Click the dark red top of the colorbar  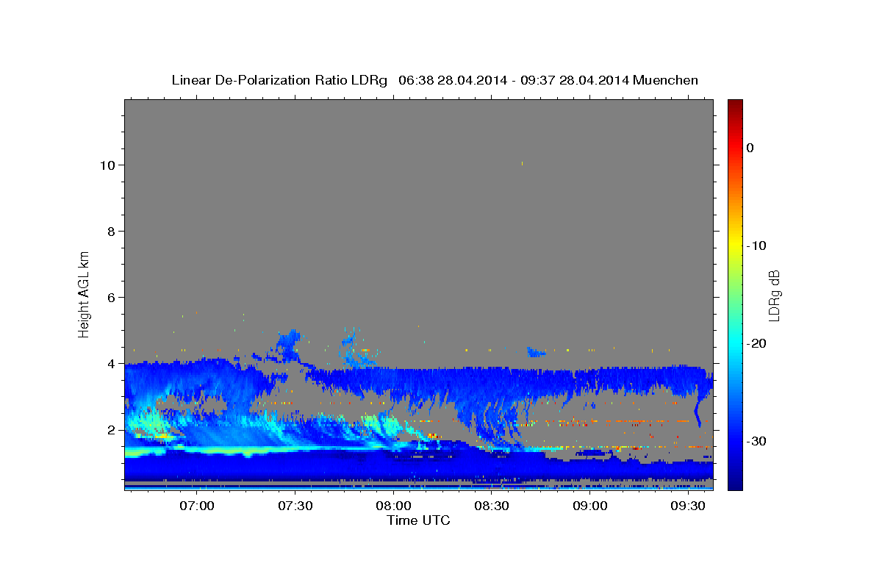click(735, 104)
